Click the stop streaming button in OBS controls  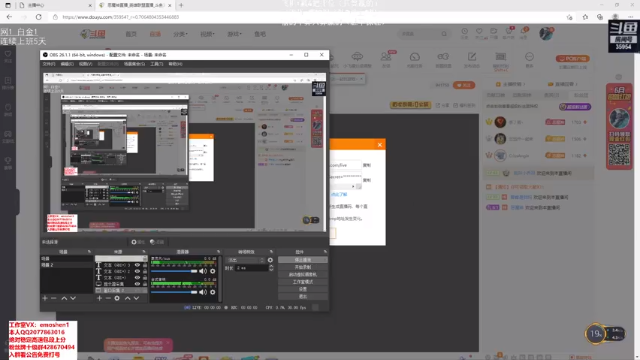coord(302,260)
